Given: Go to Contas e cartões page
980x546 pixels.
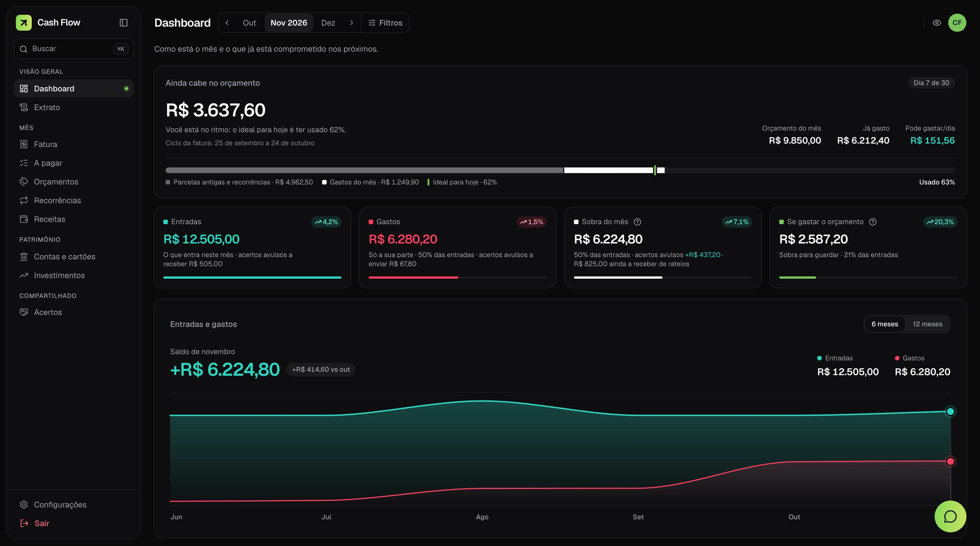Looking at the screenshot, I should pyautogui.click(x=73, y=257).
